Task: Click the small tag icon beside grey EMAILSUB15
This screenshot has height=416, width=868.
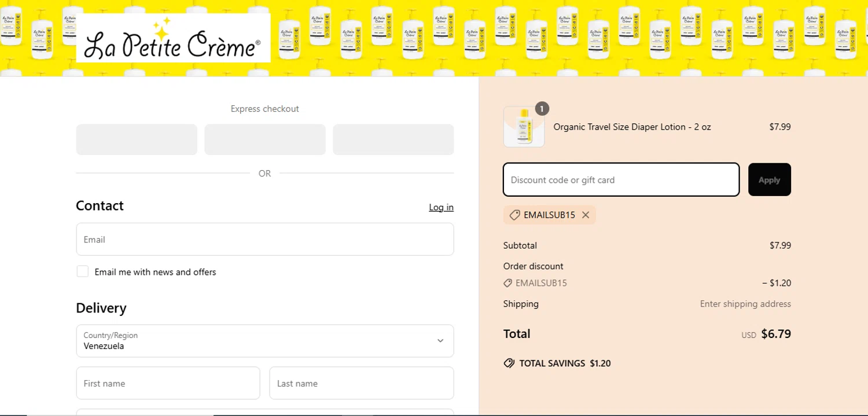Action: point(507,283)
